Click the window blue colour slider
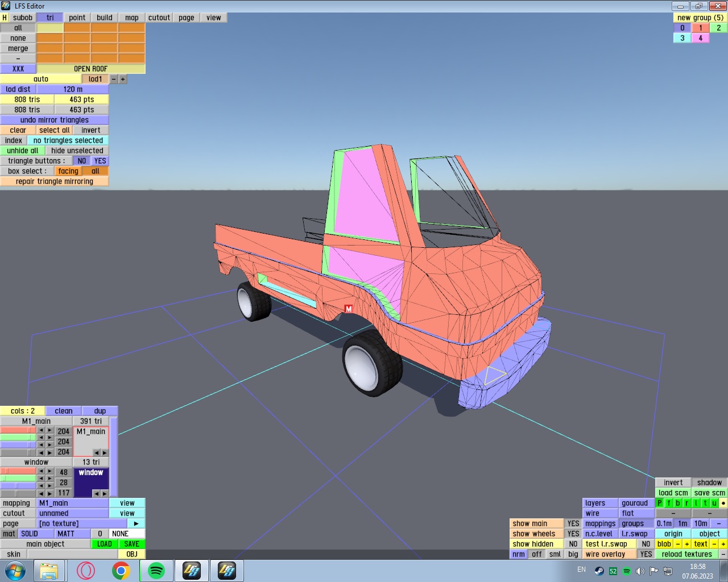728x582 pixels. [18, 486]
